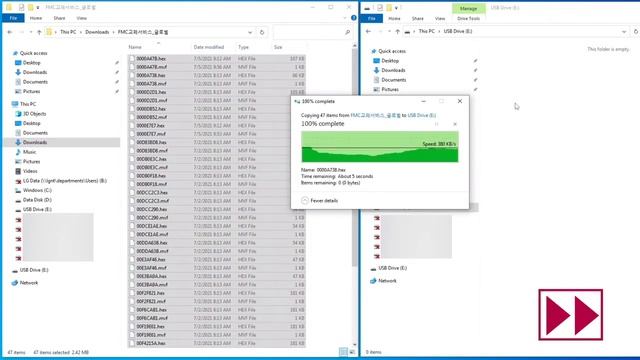Open Videos in the left window sidebar

(x=30, y=171)
